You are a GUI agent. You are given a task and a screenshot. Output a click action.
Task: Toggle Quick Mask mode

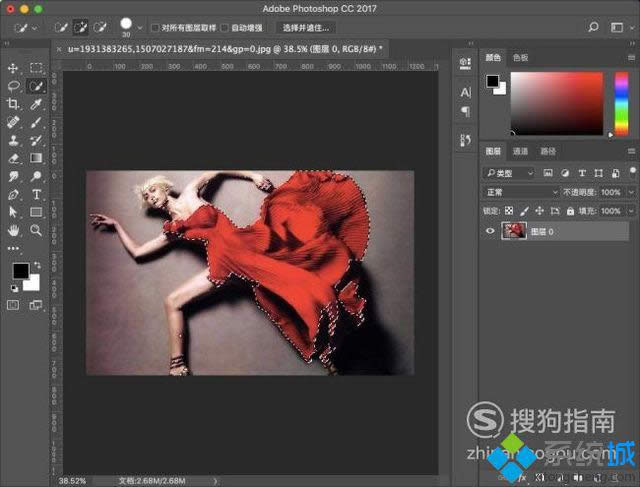pyautogui.click(x=13, y=305)
